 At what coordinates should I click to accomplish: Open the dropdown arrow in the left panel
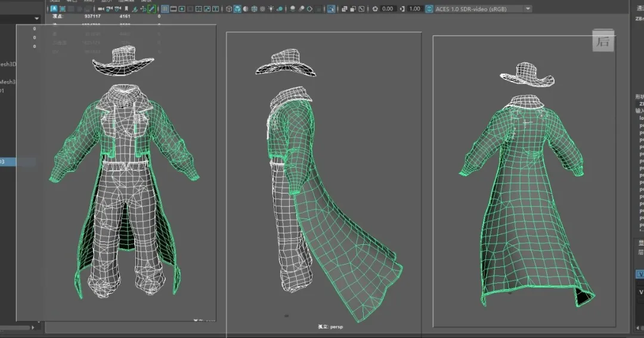(x=36, y=19)
